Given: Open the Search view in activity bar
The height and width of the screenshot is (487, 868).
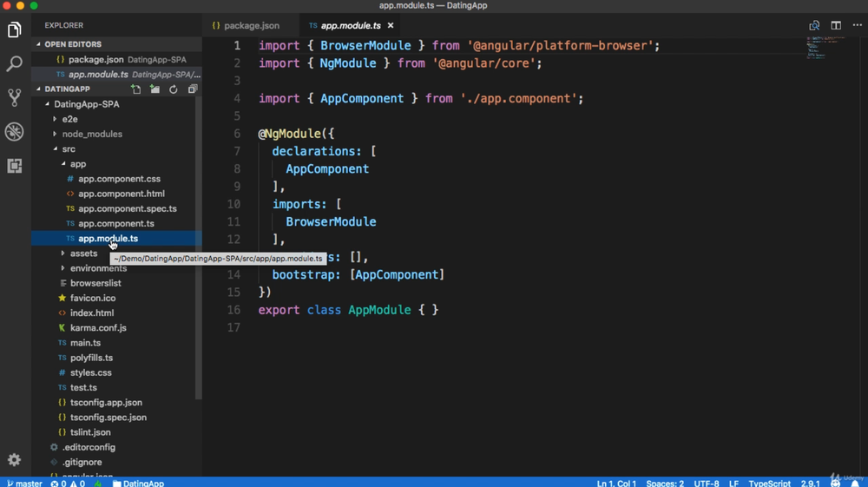Looking at the screenshot, I should pyautogui.click(x=15, y=63).
